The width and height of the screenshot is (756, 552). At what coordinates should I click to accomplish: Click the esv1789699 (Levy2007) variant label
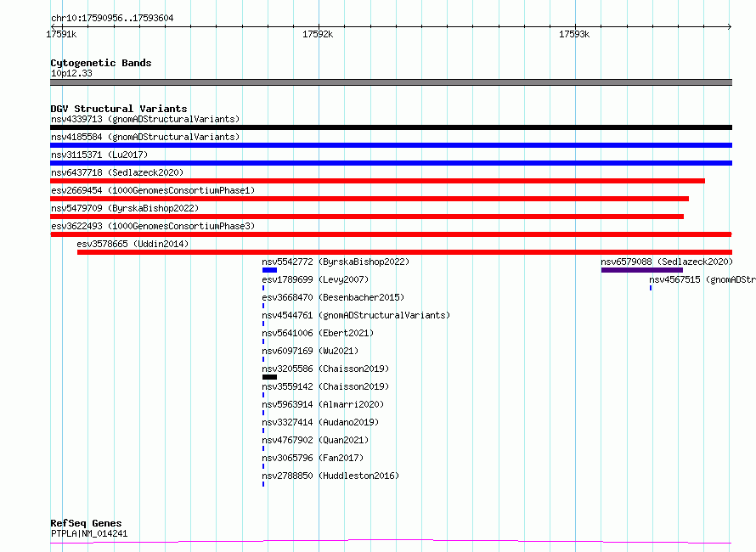315,279
